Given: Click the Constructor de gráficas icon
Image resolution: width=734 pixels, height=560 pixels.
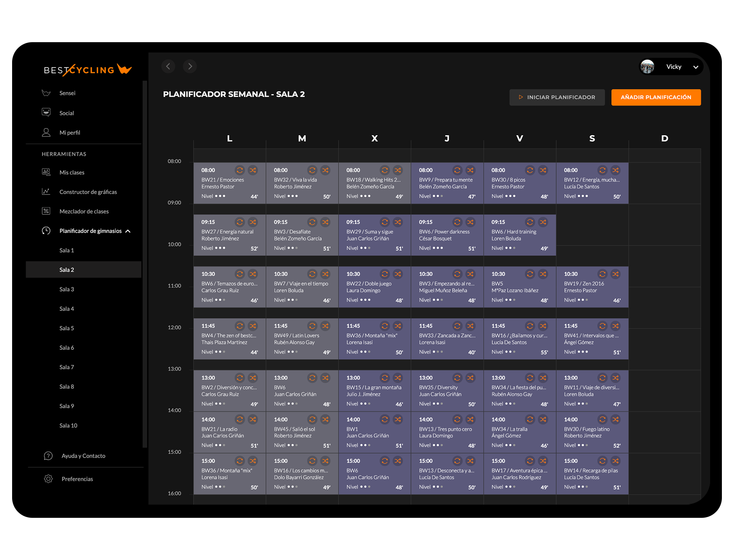Looking at the screenshot, I should pyautogui.click(x=46, y=191).
